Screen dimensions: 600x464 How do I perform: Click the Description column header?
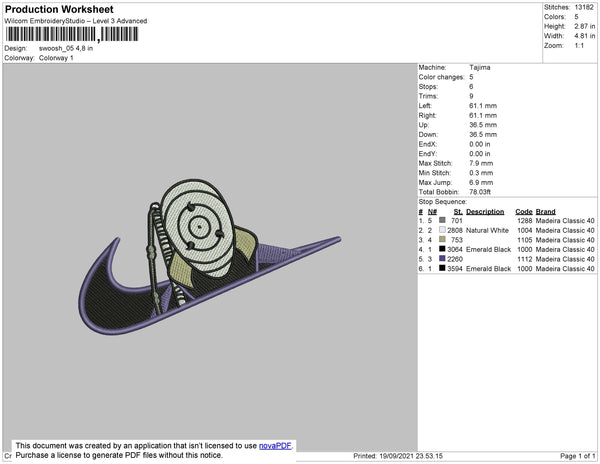point(485,212)
